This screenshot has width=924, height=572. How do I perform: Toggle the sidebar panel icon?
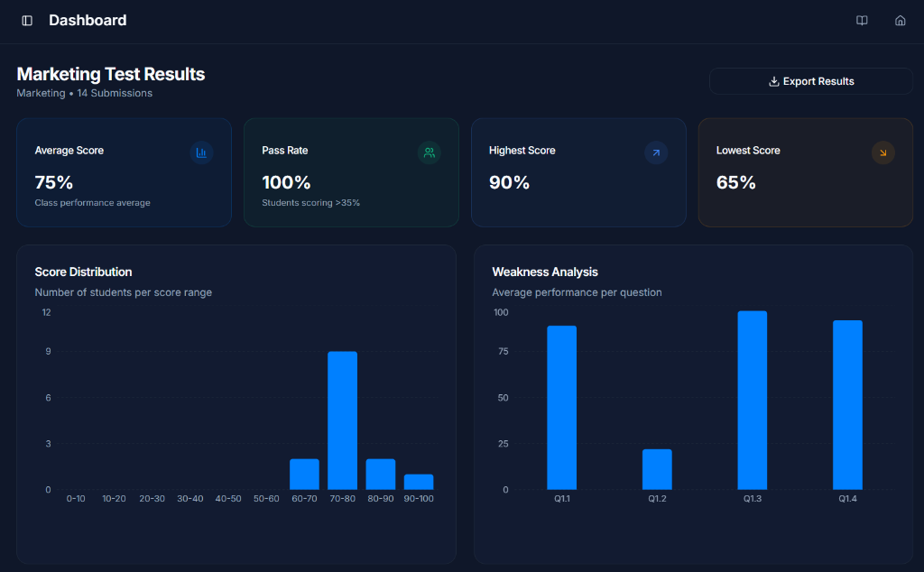[27, 21]
